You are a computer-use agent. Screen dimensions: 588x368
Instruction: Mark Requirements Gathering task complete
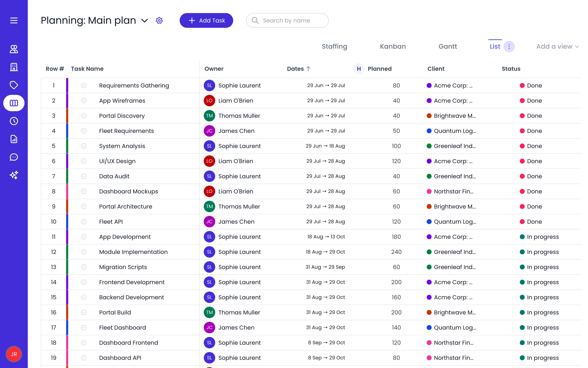[84, 85]
